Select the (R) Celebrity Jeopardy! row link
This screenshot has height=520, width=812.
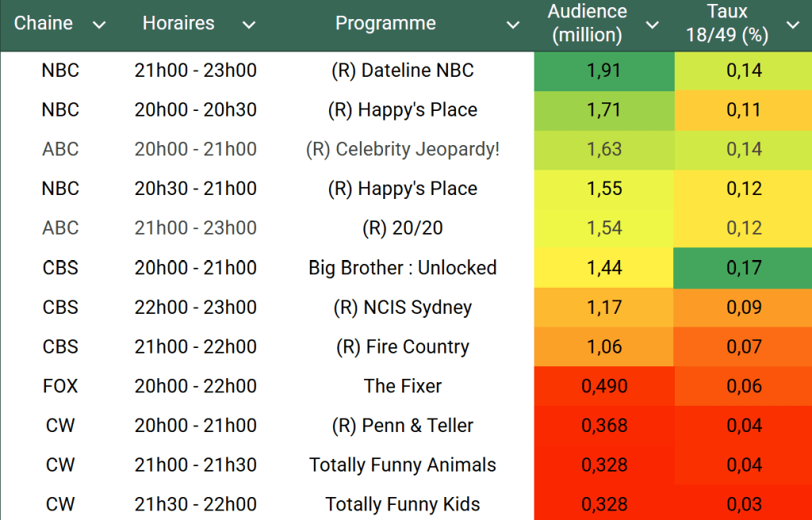[402, 149]
